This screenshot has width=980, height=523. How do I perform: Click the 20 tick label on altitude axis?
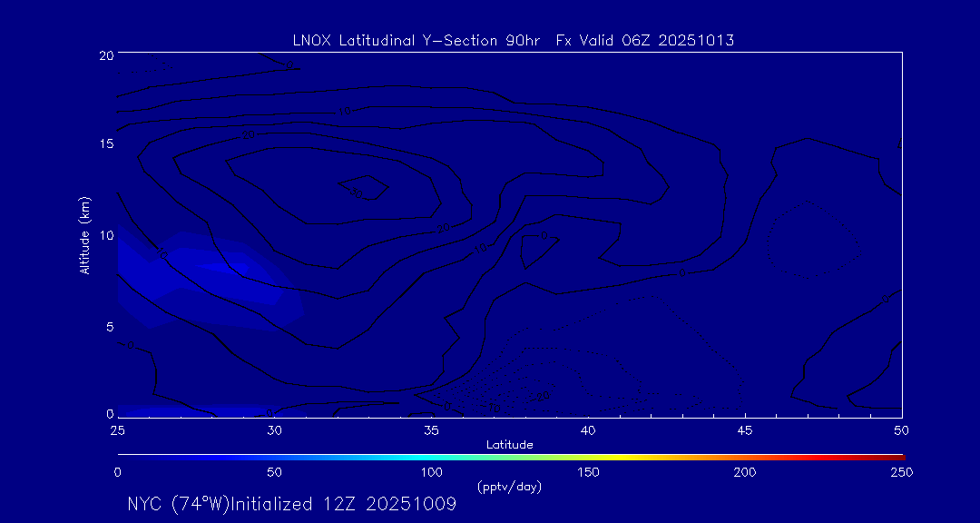[x=103, y=55]
